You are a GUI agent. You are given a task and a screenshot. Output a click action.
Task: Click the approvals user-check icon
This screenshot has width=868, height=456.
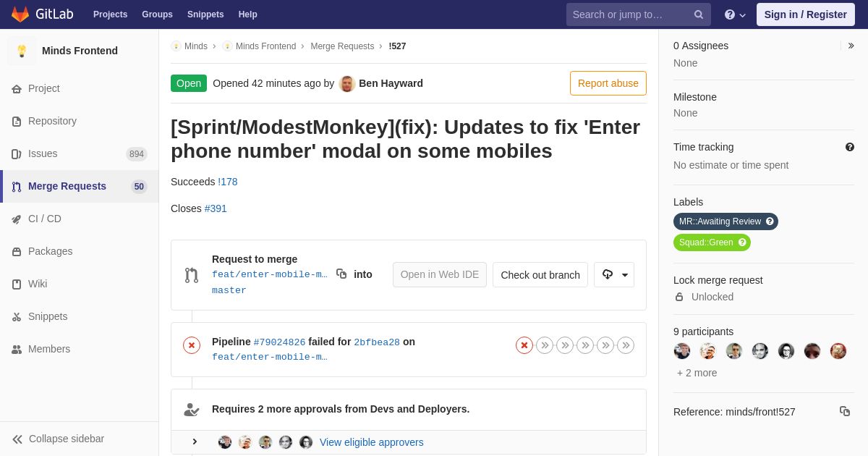(x=192, y=410)
